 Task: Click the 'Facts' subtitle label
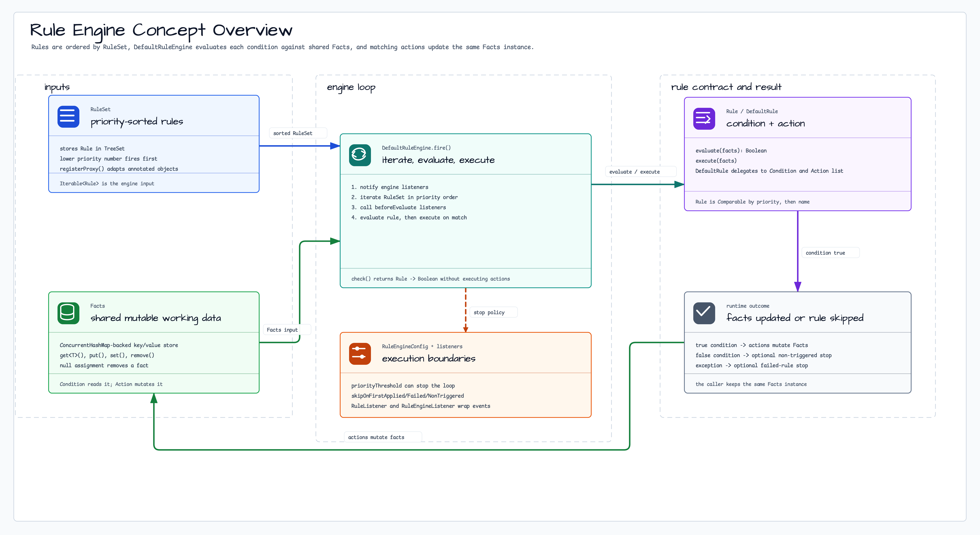97,306
